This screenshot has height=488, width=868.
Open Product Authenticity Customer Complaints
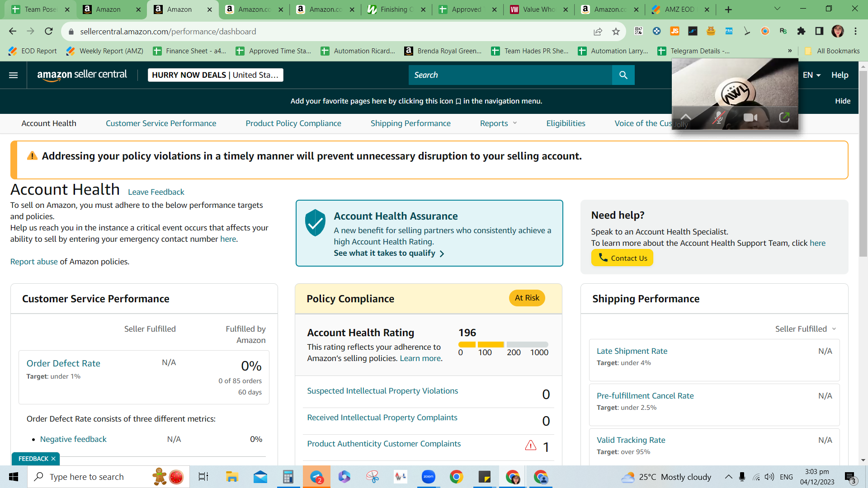point(384,444)
